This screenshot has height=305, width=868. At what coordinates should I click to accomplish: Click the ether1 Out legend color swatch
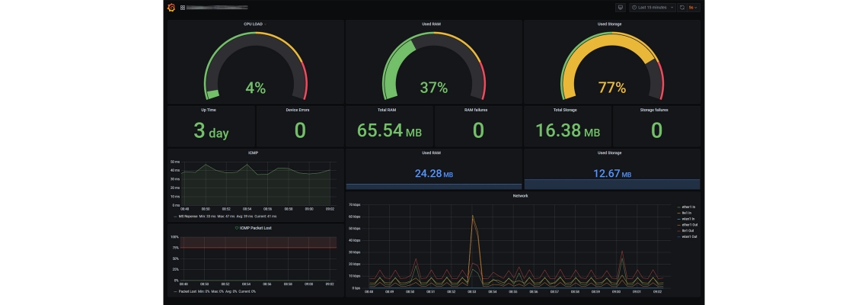(x=678, y=224)
